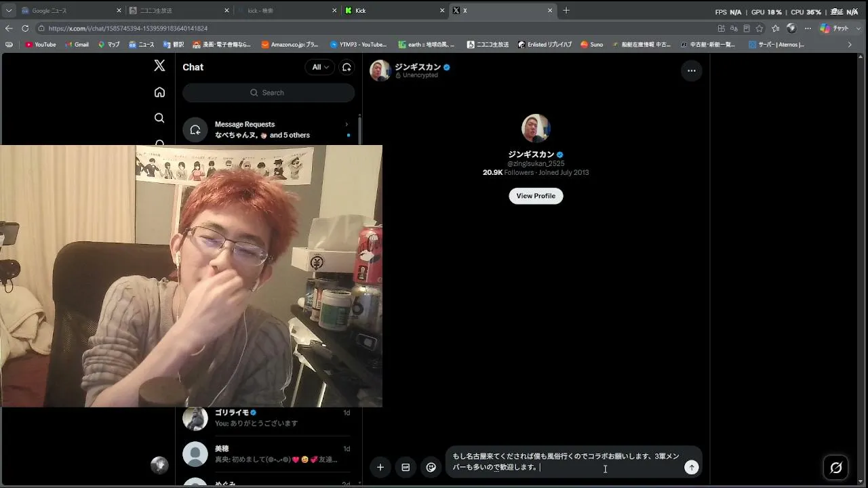
Task: Open the Suno bookmark
Action: tap(592, 45)
